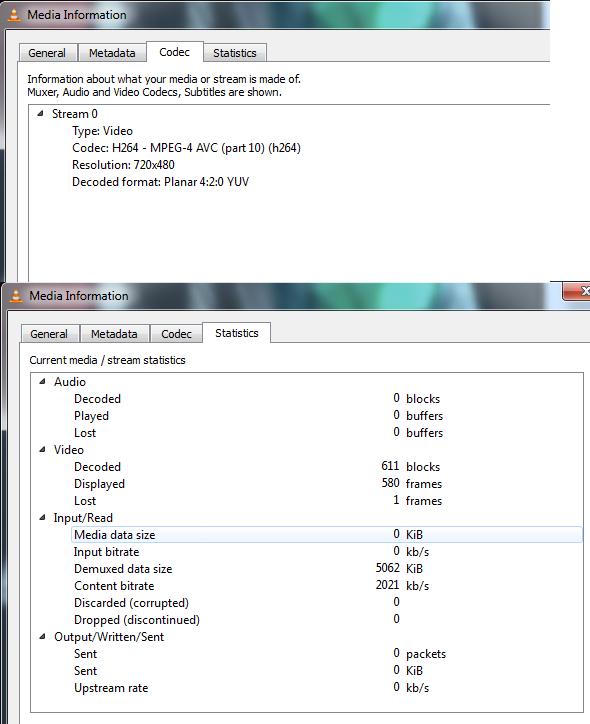Click 'Current media / stream statistics' label
Screen dimensions: 590x724
tap(108, 360)
